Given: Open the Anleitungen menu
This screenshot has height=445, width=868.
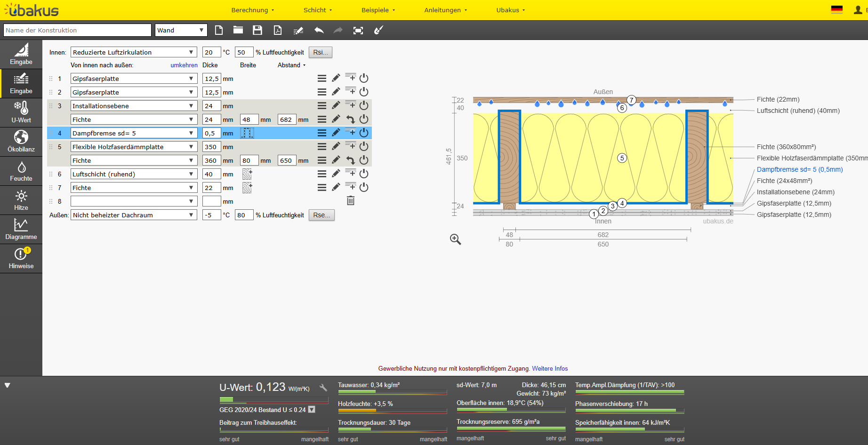Looking at the screenshot, I should (x=446, y=10).
